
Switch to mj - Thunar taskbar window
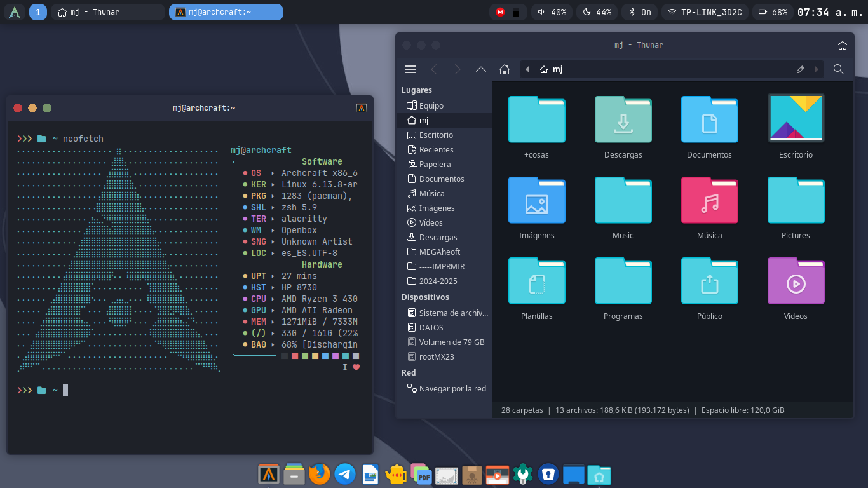tap(108, 12)
